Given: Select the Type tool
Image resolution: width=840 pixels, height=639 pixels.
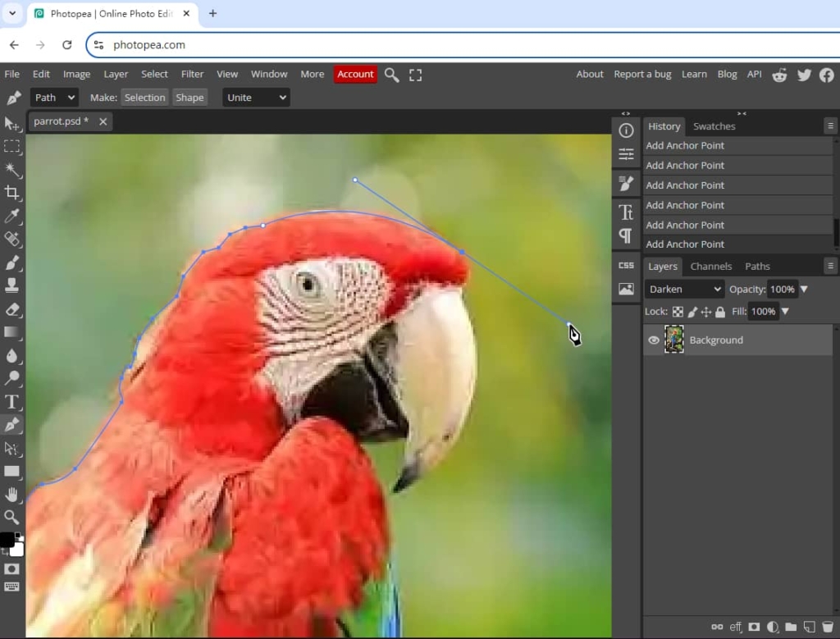Looking at the screenshot, I should (12, 401).
